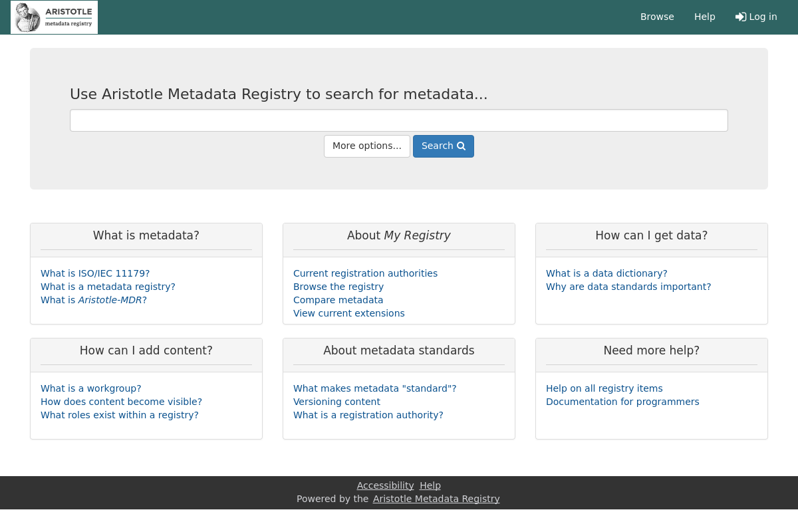Open What is ISO/IEC 11179? link
Image resolution: width=798 pixels, height=532 pixels.
[x=95, y=273]
